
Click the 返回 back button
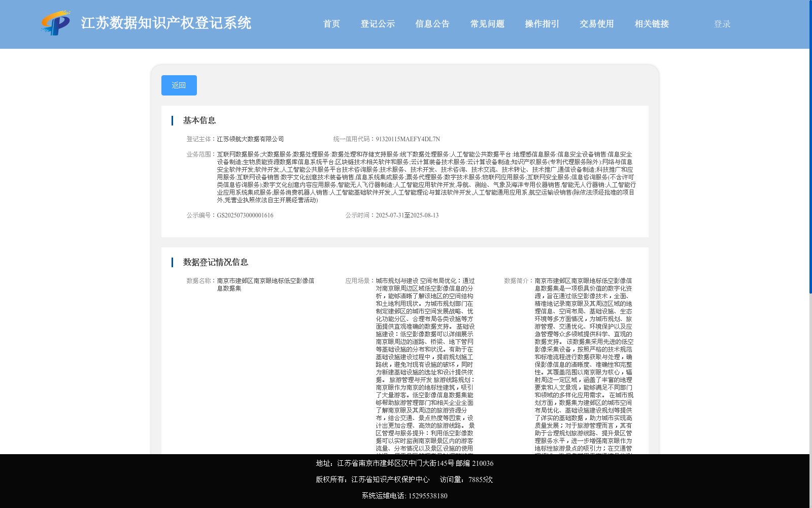pyautogui.click(x=179, y=85)
